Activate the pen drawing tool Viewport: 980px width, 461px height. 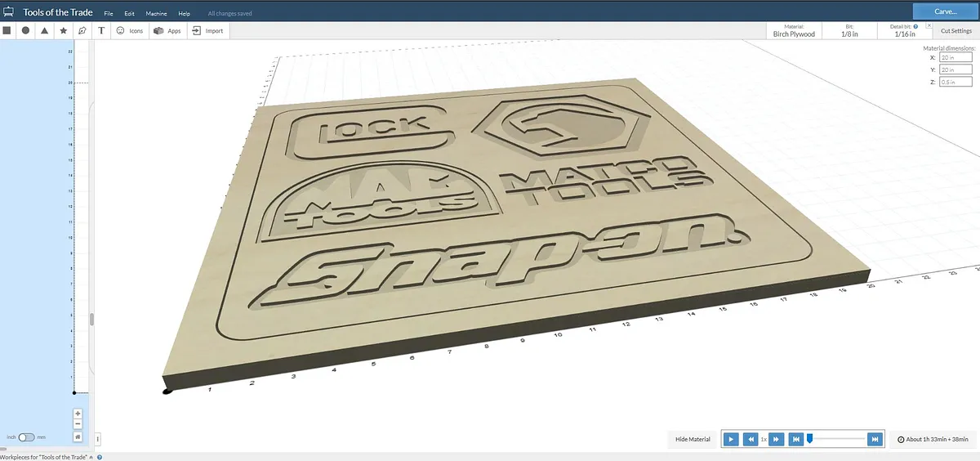(82, 30)
